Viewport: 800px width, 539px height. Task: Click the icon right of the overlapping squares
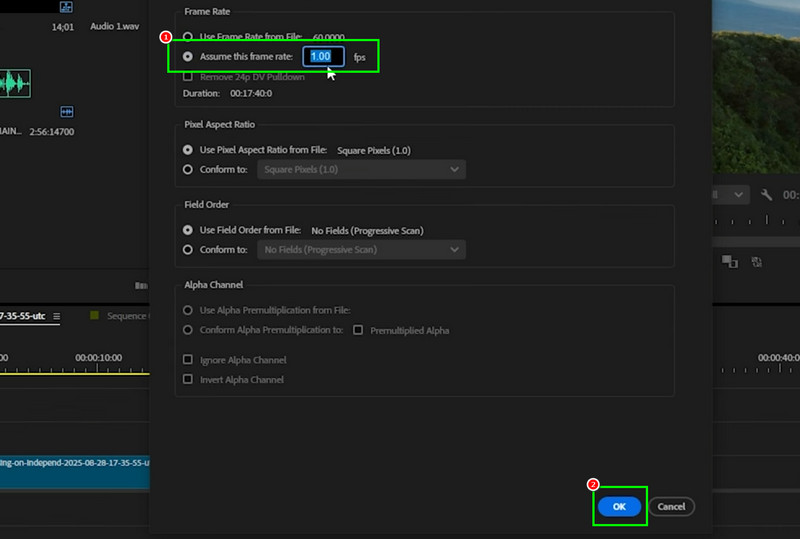[x=757, y=262]
